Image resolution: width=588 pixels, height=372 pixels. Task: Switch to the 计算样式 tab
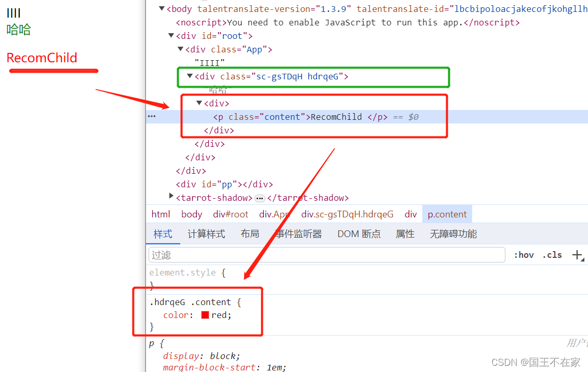point(206,234)
